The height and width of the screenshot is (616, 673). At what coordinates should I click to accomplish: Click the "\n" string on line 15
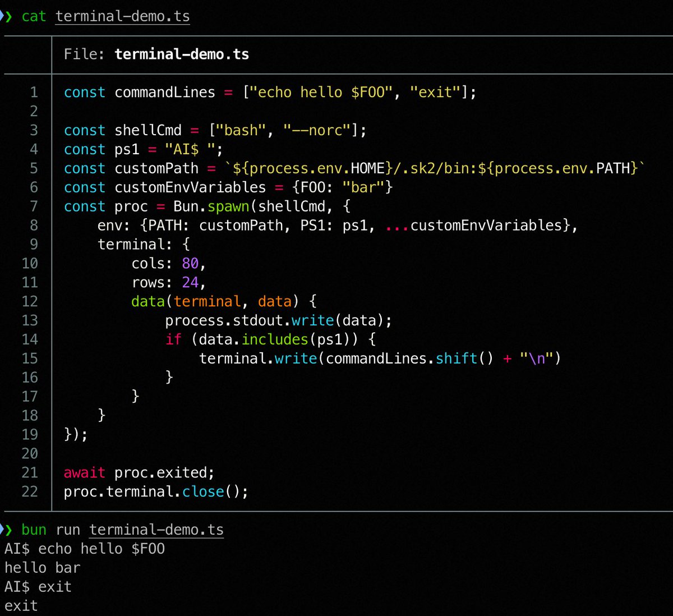(x=537, y=358)
